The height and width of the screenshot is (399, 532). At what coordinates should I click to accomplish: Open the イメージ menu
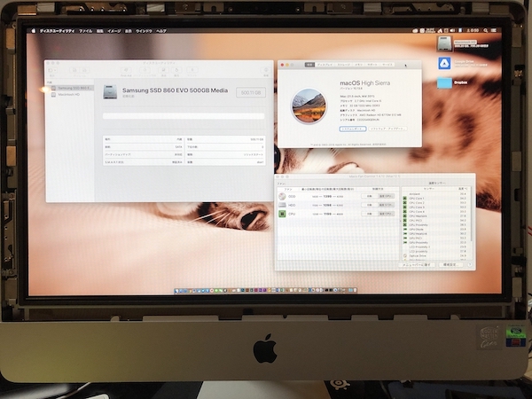click(114, 31)
